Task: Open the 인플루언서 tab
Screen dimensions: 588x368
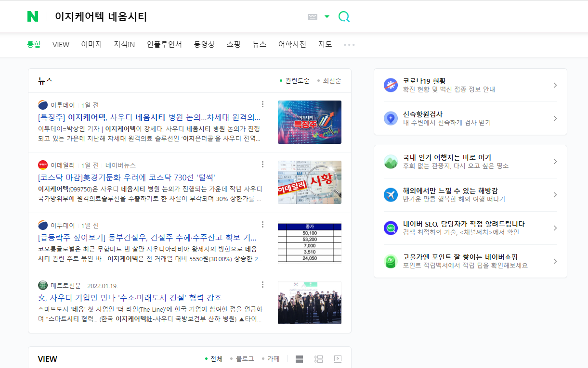Action: click(164, 44)
